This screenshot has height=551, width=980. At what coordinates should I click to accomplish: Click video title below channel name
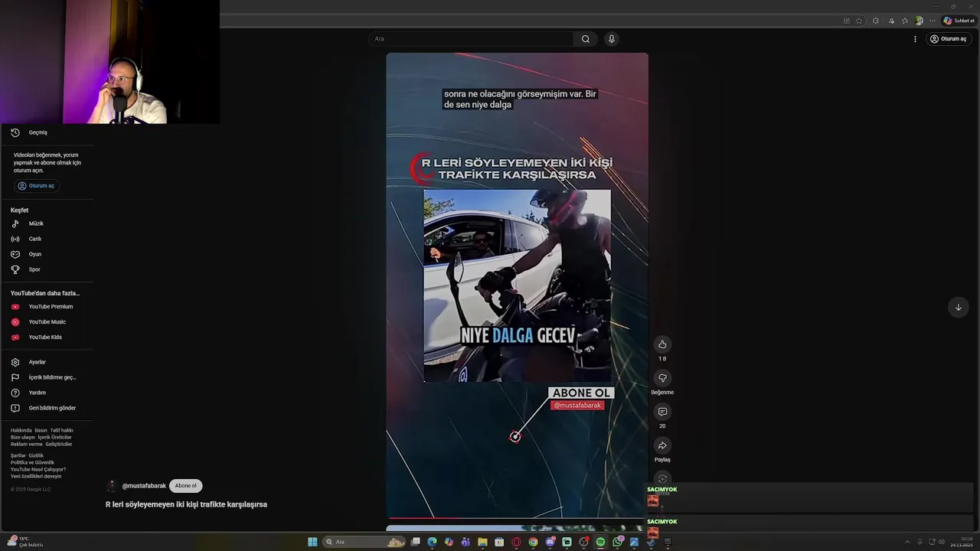click(x=186, y=504)
